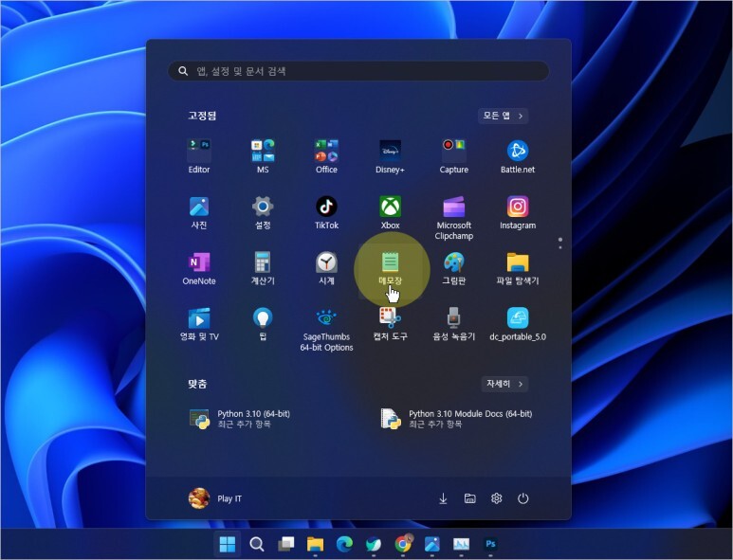Open monitor-graph app icon on taskbar
Viewport: 733px width, 560px height.
[462, 544]
